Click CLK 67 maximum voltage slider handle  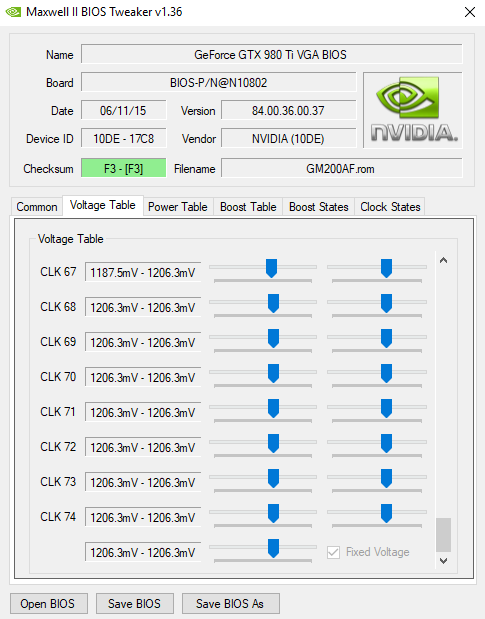[386, 268]
